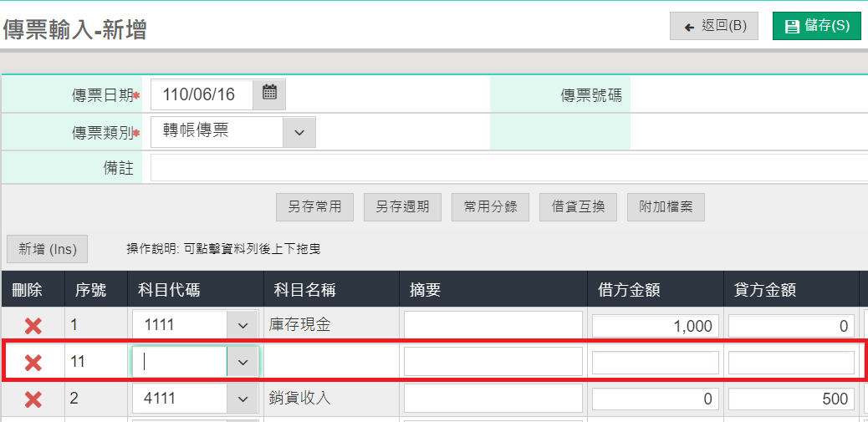Screen dimensions: 868x422
Task: Open 常用分錄 common entries
Action: point(491,207)
